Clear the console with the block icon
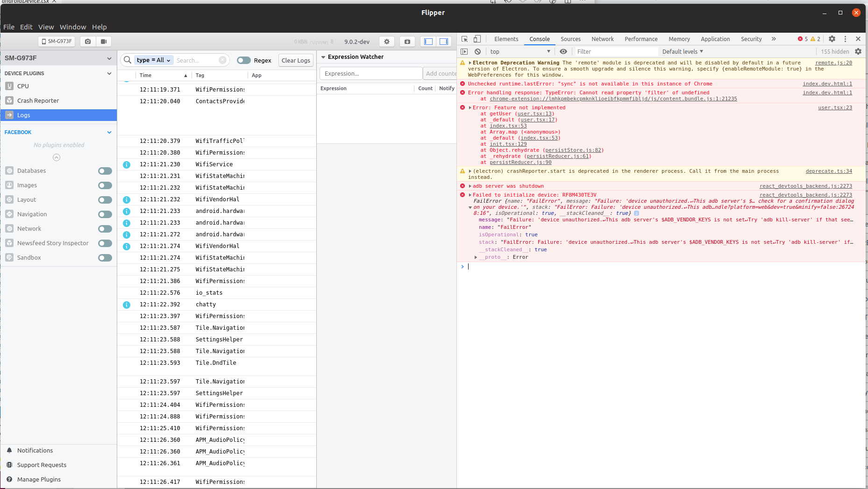Viewport: 868px width, 489px height. 477,51
